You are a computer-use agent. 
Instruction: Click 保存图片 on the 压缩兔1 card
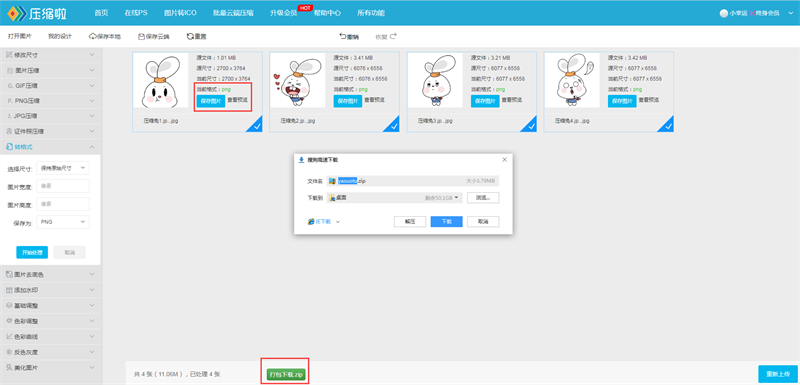tap(211, 101)
